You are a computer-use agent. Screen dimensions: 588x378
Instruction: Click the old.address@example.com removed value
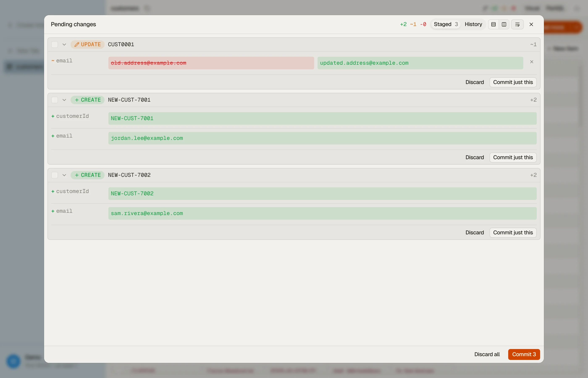(x=211, y=63)
